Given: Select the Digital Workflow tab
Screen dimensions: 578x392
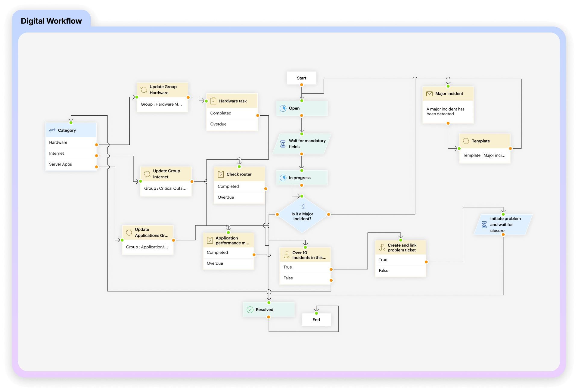Looking at the screenshot, I should point(51,21).
